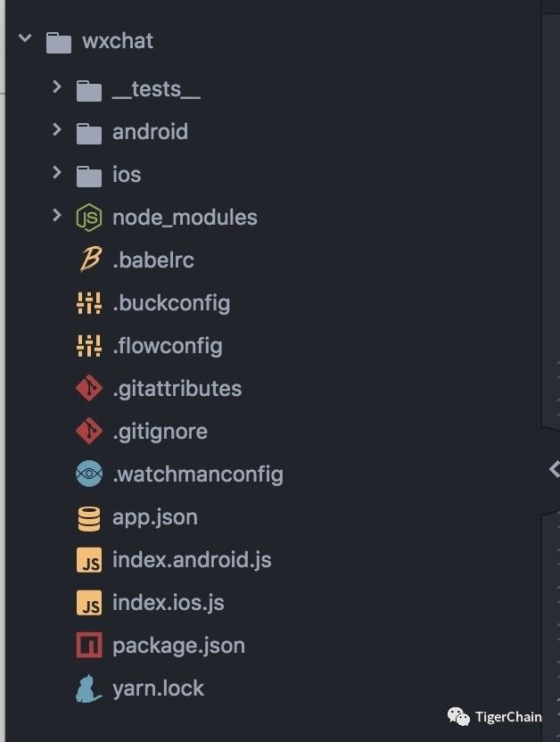560x742 pixels.
Task: Open the .flowconfig file
Action: click(168, 346)
